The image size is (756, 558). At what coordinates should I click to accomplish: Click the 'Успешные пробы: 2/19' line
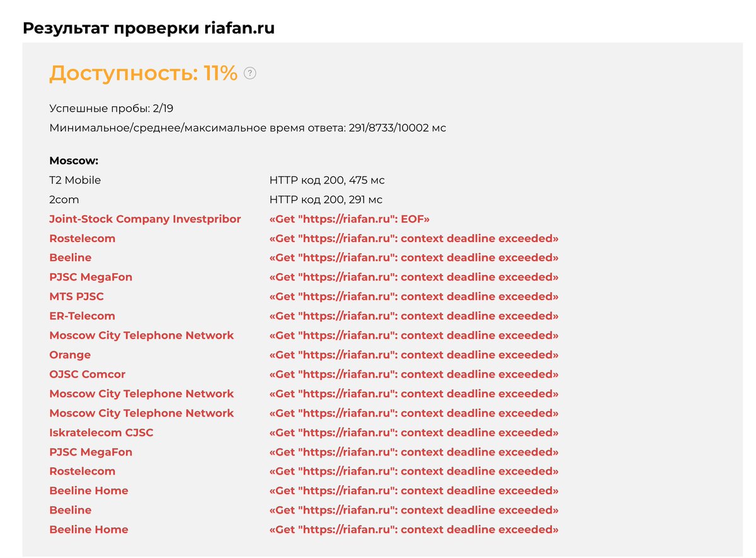tap(111, 108)
